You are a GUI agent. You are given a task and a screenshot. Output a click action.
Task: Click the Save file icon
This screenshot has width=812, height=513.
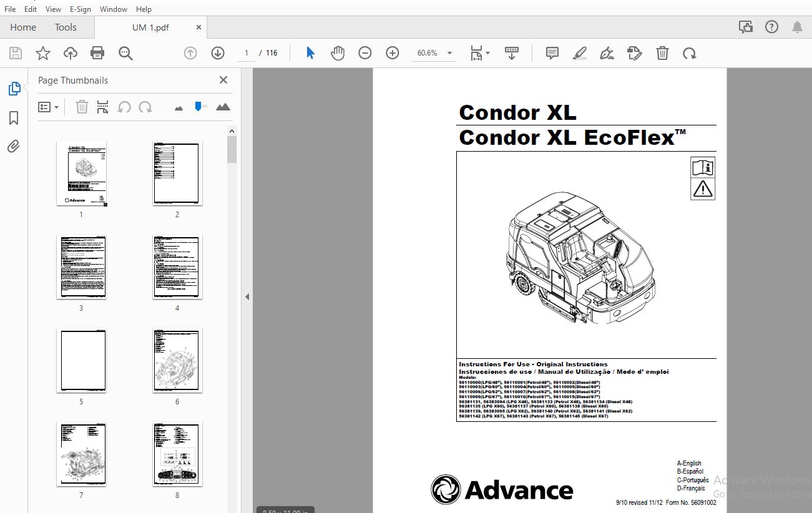15,53
